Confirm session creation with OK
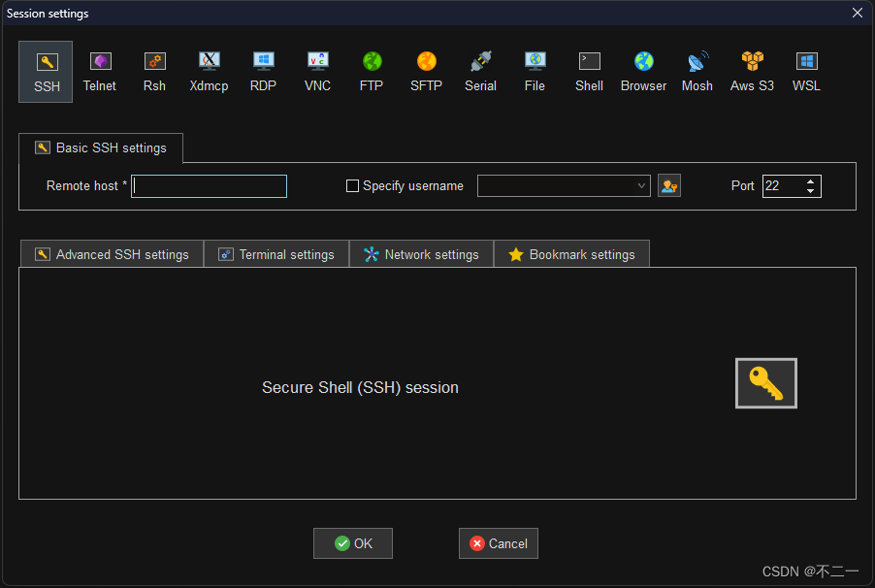875x588 pixels. 352,543
